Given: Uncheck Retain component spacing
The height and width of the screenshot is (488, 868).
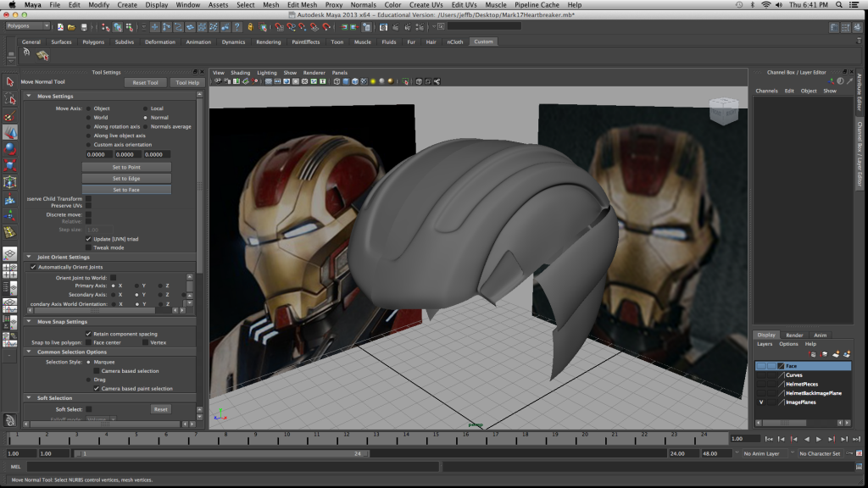Looking at the screenshot, I should click(x=88, y=334).
